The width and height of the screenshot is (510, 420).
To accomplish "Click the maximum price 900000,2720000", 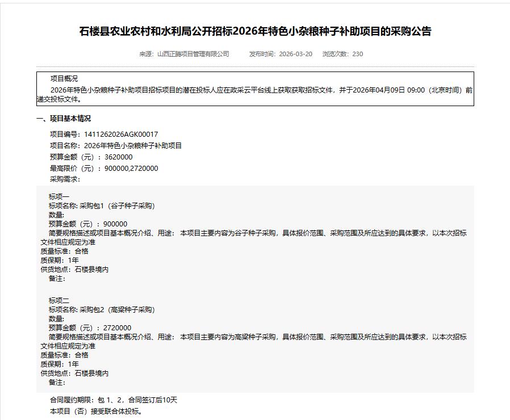I will pyautogui.click(x=131, y=169).
